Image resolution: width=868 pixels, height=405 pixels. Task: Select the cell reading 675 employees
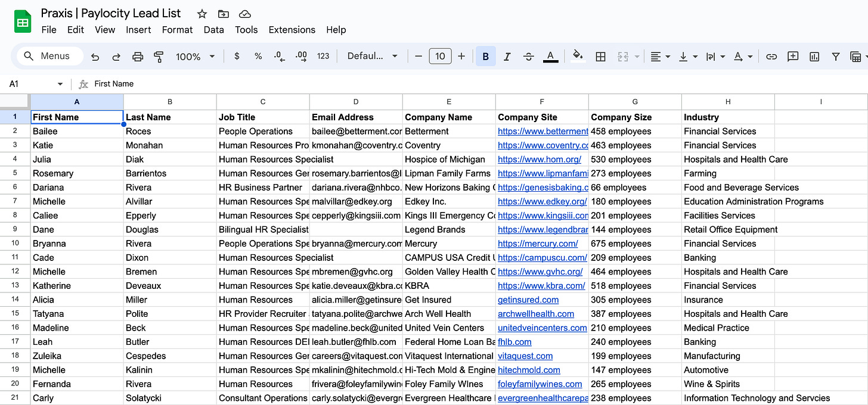635,244
